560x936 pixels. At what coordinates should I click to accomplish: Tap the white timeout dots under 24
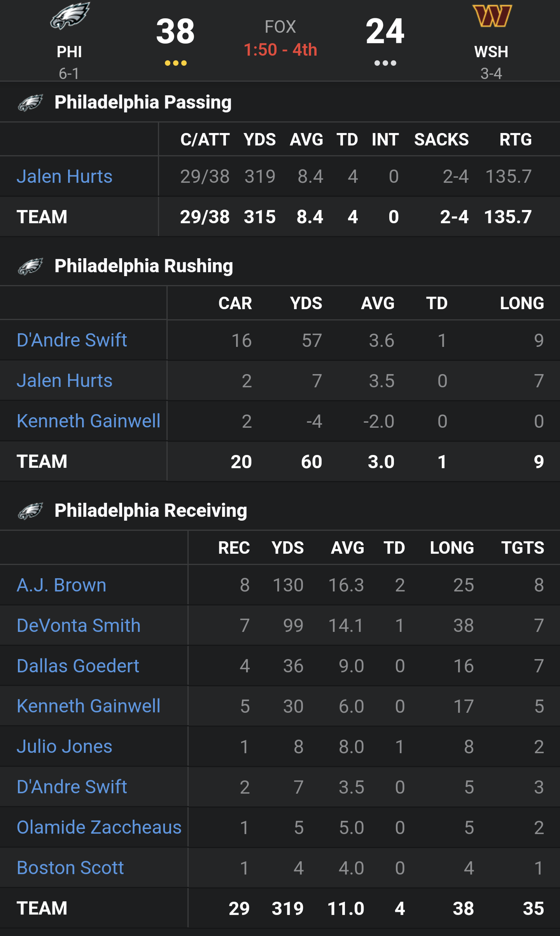385,63
